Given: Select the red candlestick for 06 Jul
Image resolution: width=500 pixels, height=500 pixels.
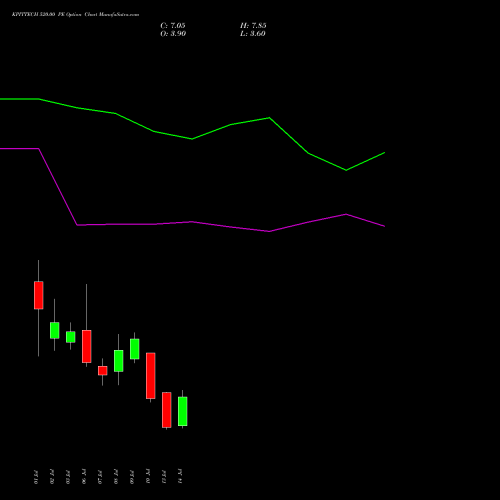Looking at the screenshot, I should tap(87, 346).
